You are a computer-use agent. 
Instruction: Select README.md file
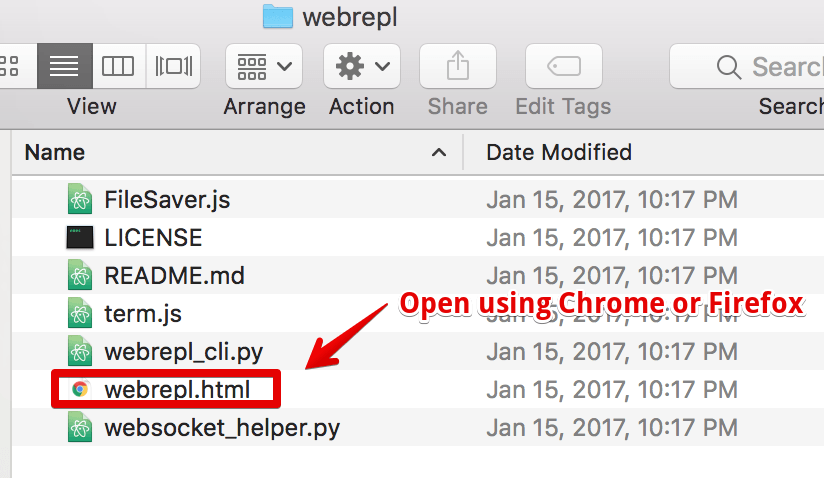(x=174, y=276)
